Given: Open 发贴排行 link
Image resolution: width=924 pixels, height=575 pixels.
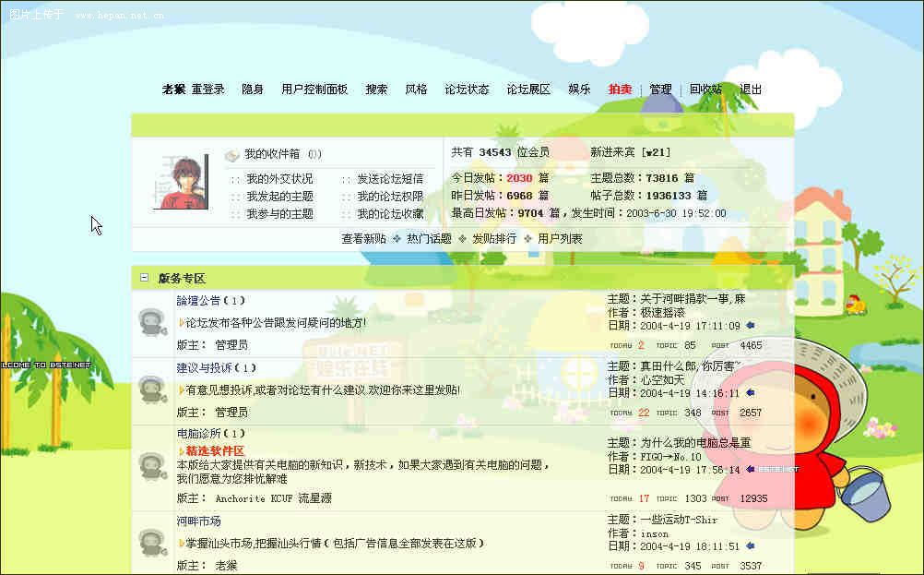Looking at the screenshot, I should coord(494,238).
